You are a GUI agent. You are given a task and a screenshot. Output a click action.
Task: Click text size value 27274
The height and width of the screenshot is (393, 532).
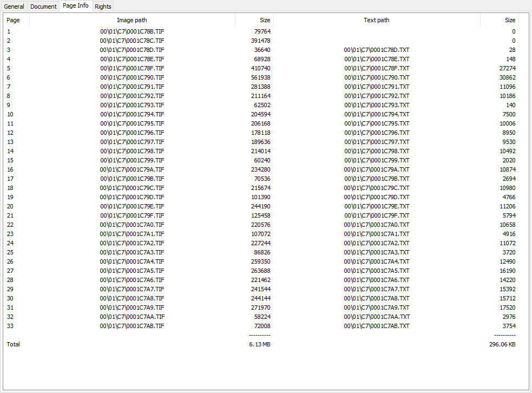(507, 68)
